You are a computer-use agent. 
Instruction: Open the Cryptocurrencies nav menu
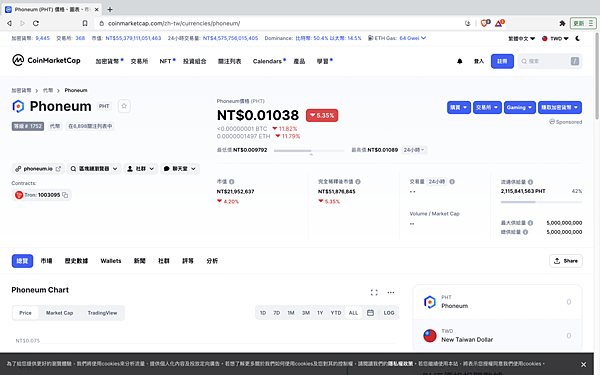coord(109,61)
